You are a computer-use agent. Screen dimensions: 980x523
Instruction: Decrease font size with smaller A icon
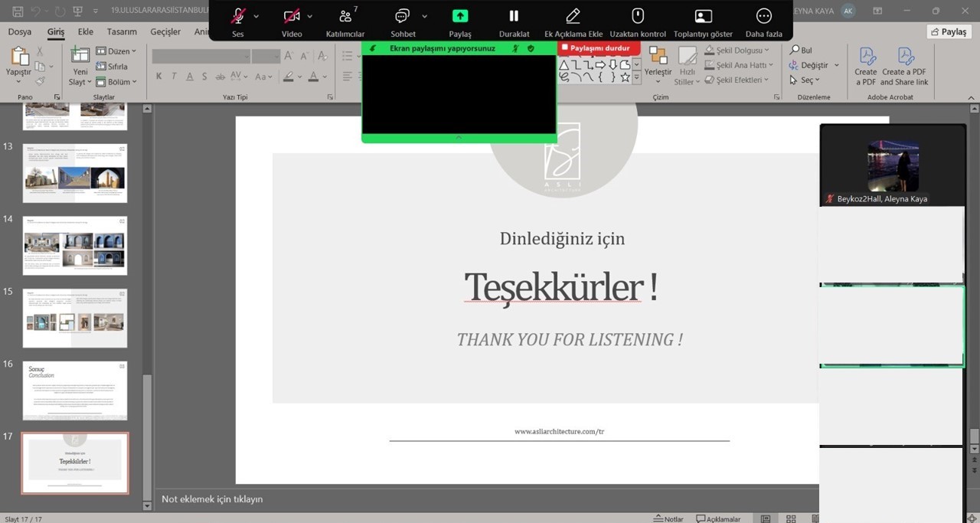click(303, 56)
